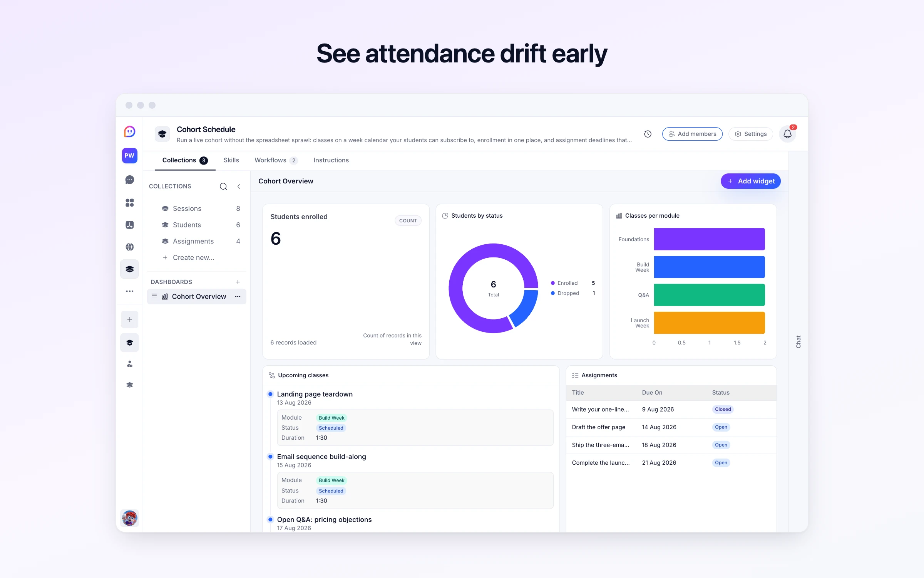Click the Cohort Schedule graduation cap header icon

[162, 134]
